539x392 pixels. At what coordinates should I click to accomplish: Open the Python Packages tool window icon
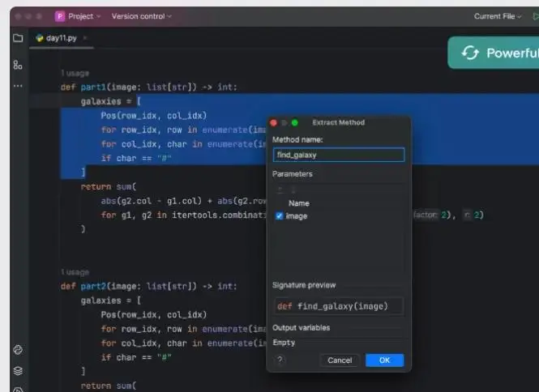pyautogui.click(x=18, y=350)
